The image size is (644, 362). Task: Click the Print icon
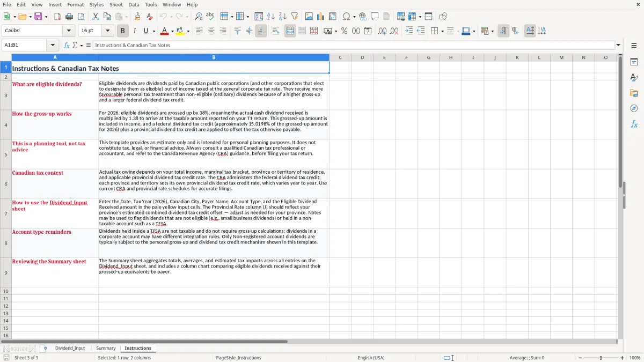coord(69,17)
